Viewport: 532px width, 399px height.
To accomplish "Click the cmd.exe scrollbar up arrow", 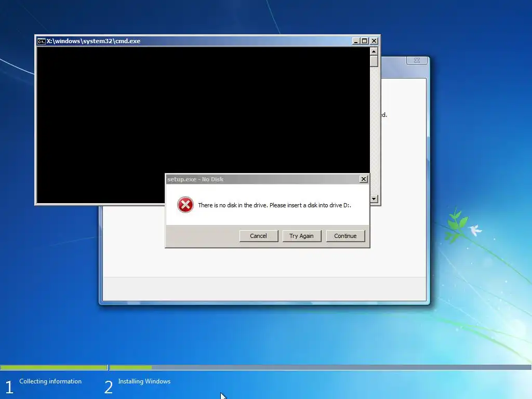I will [374, 51].
